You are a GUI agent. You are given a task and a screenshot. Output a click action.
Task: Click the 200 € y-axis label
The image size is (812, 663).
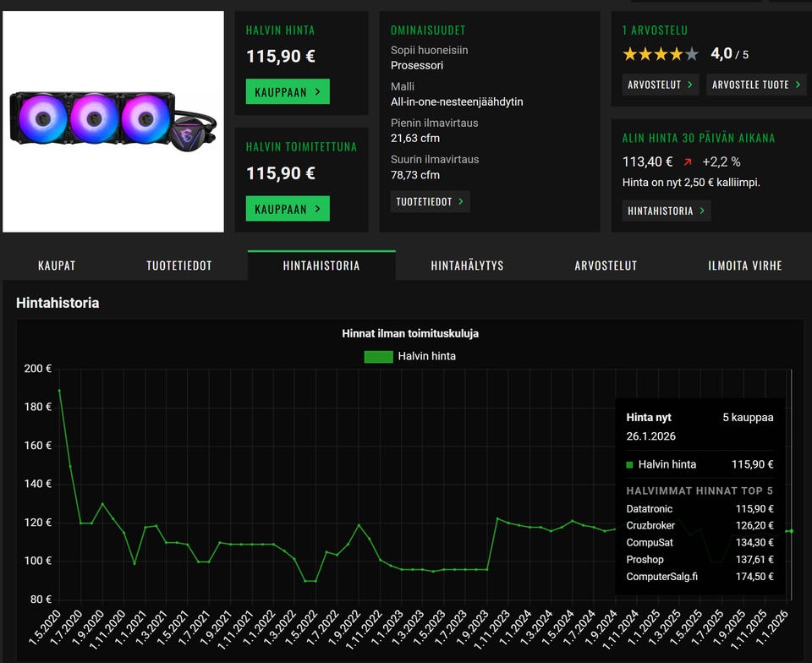tap(38, 369)
